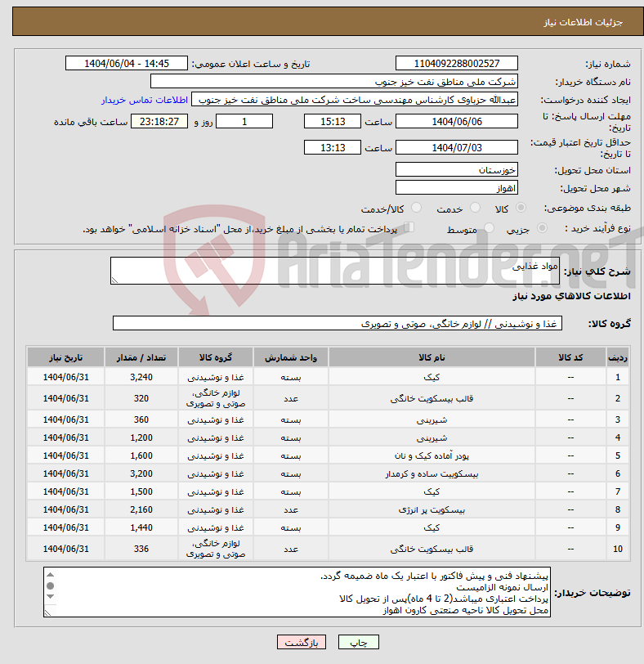Click quantity cell 1,600
The height and width of the screenshot is (664, 644).
tap(141, 455)
